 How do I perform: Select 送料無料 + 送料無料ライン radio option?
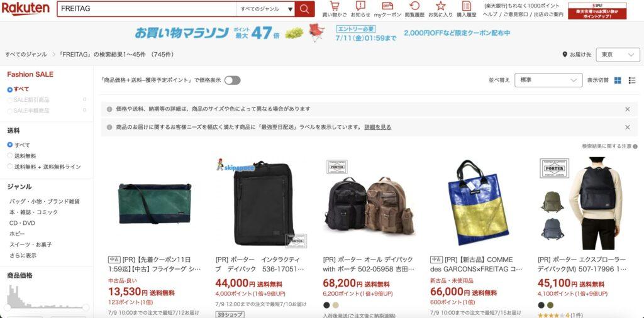coord(10,167)
